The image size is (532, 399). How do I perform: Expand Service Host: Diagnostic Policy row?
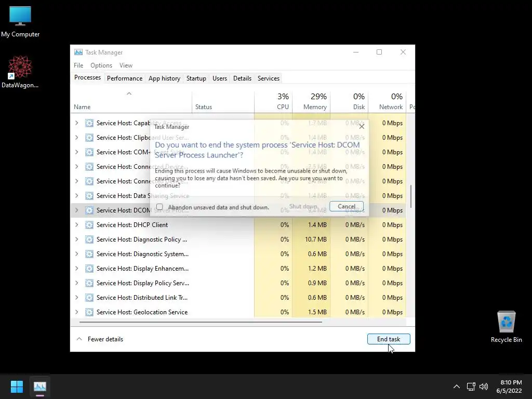click(77, 240)
